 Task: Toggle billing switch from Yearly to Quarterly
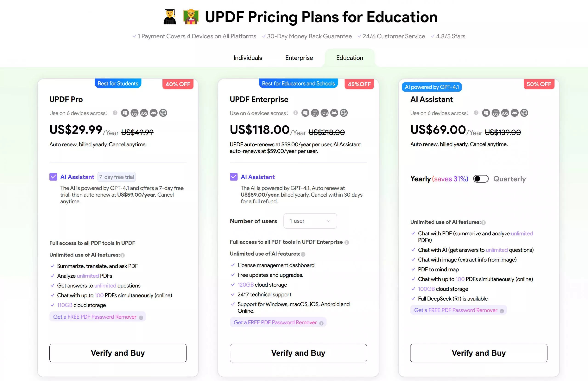(481, 179)
